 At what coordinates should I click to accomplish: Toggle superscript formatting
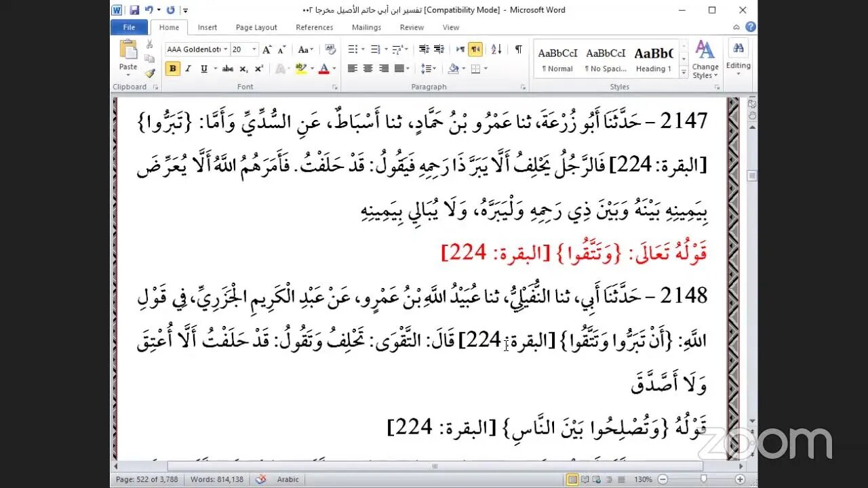(258, 68)
